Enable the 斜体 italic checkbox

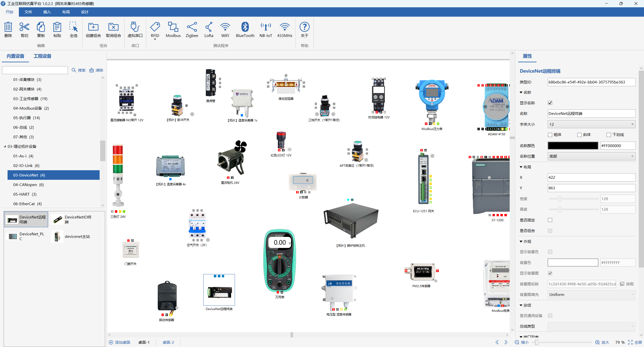pos(579,135)
